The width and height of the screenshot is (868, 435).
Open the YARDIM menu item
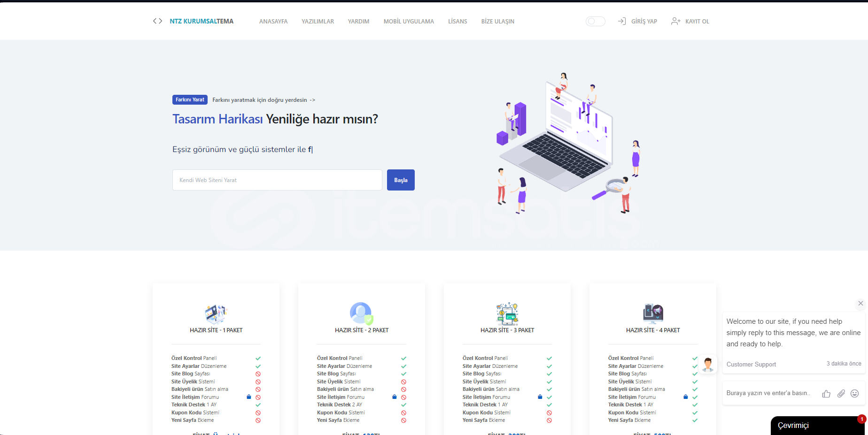pyautogui.click(x=359, y=22)
